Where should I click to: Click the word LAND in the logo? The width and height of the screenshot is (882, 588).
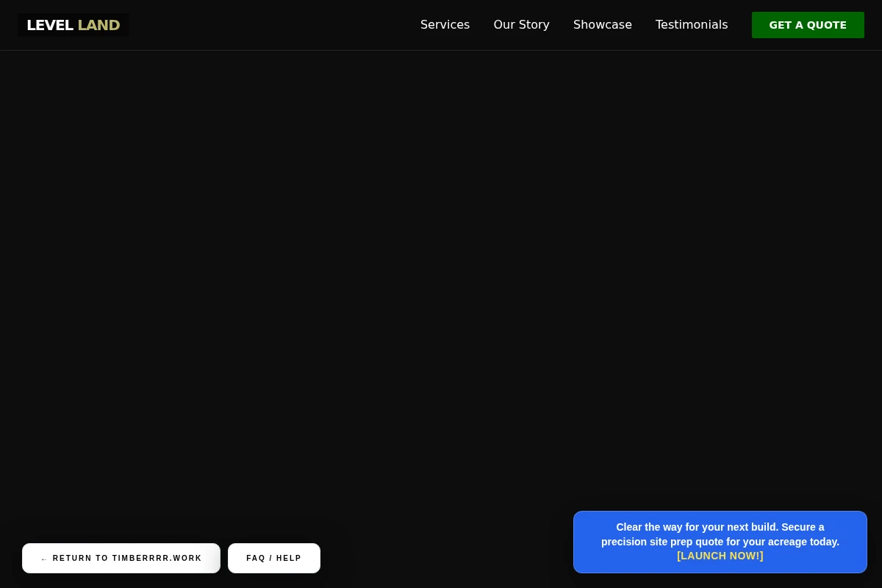(98, 25)
